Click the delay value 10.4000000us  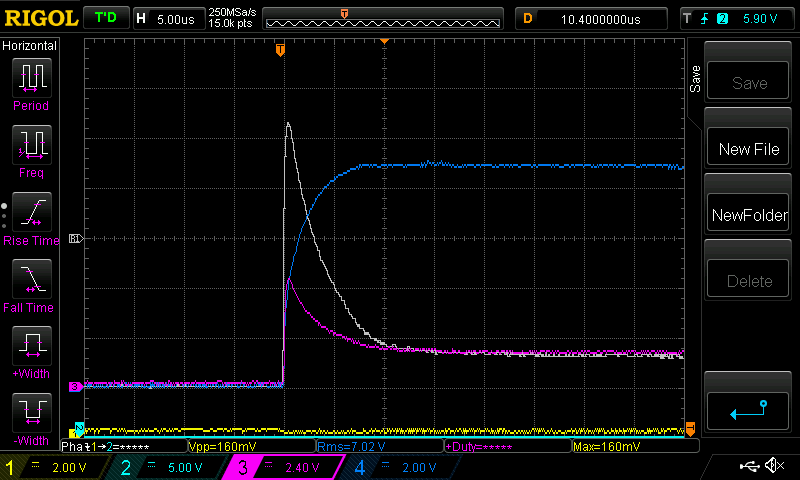[x=600, y=18]
